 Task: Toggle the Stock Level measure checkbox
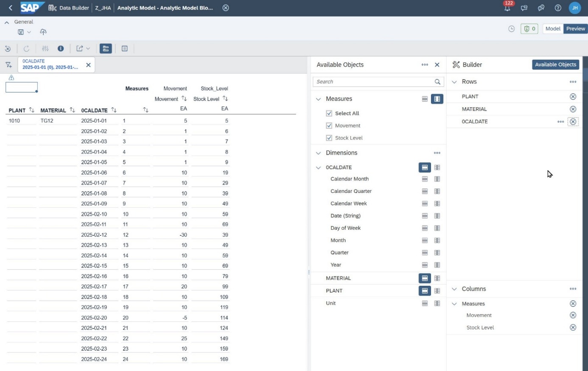tap(329, 138)
